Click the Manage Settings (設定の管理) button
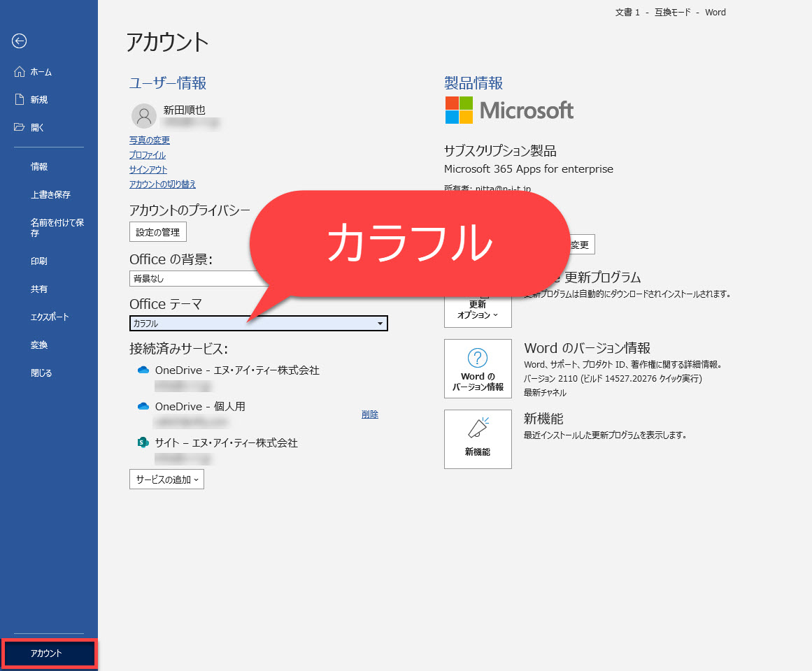 tap(158, 232)
